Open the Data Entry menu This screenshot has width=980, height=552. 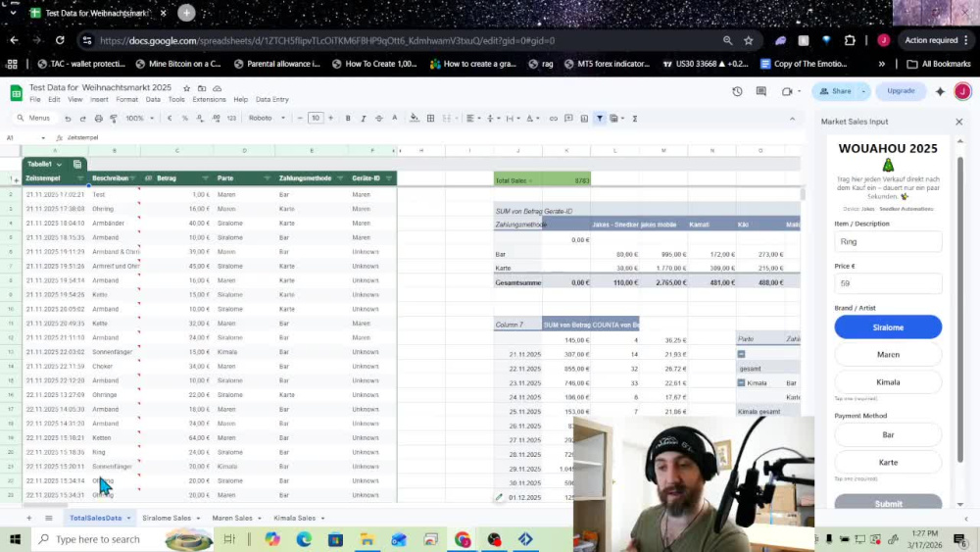tap(271, 99)
